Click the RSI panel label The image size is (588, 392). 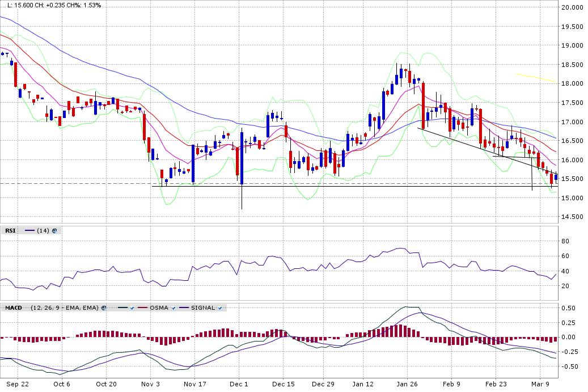click(10, 231)
